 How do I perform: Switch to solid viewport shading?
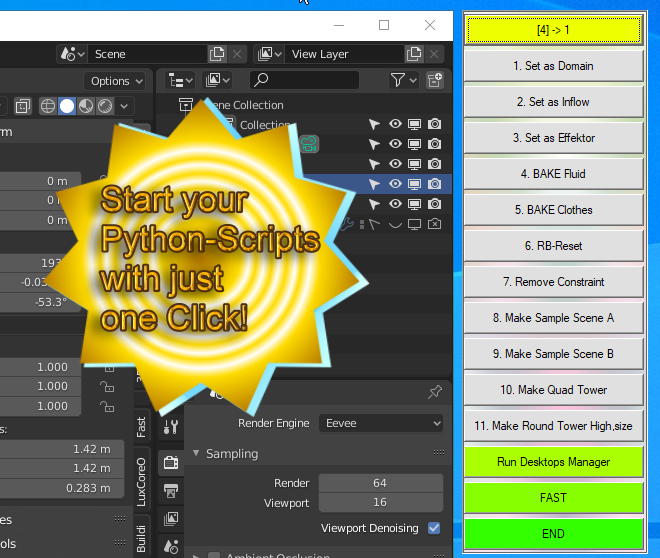pyautogui.click(x=67, y=106)
